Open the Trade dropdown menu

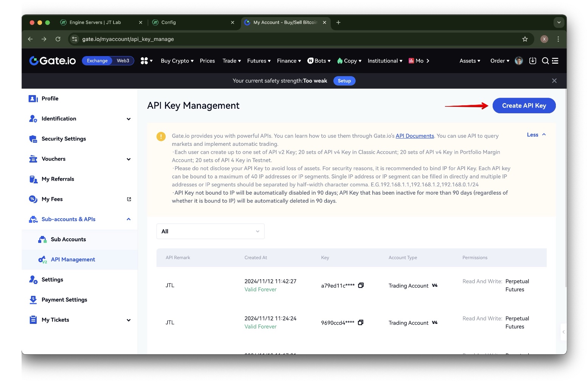click(x=232, y=61)
